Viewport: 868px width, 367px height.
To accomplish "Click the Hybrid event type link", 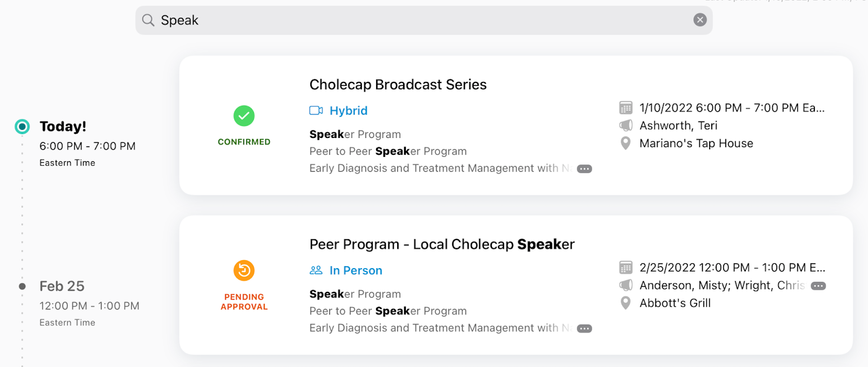I will [348, 111].
